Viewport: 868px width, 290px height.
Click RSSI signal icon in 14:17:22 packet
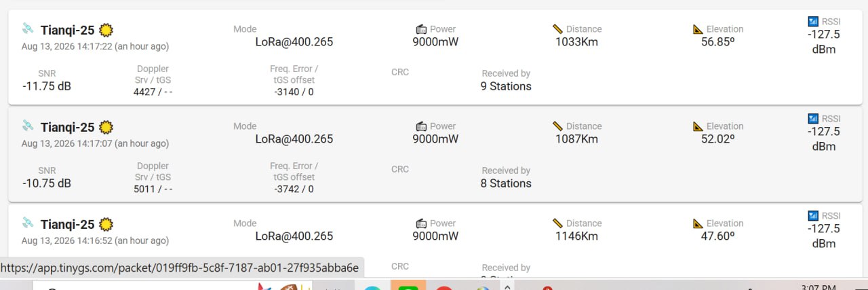[x=814, y=22]
